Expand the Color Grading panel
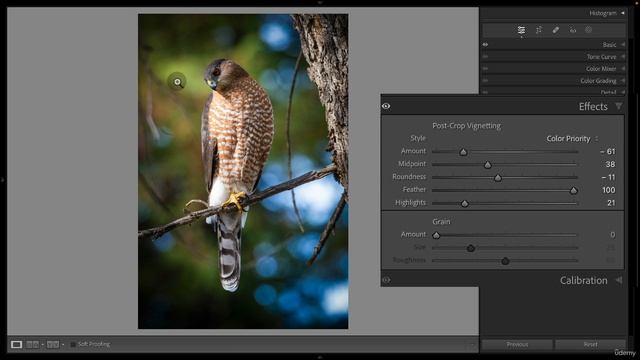The width and height of the screenshot is (640, 360). click(x=623, y=81)
